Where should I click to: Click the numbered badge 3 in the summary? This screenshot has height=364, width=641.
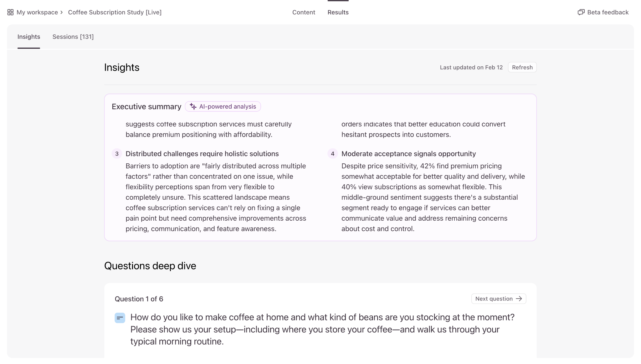pos(117,154)
